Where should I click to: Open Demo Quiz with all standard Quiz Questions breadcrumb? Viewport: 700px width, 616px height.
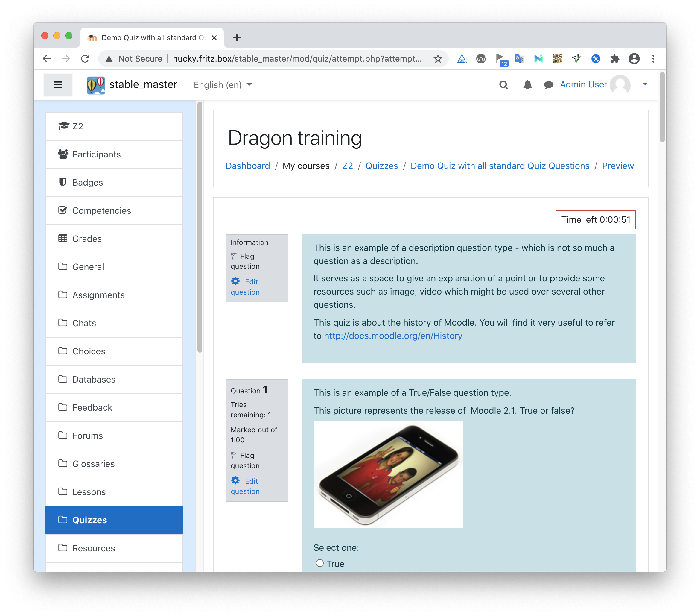click(x=500, y=166)
